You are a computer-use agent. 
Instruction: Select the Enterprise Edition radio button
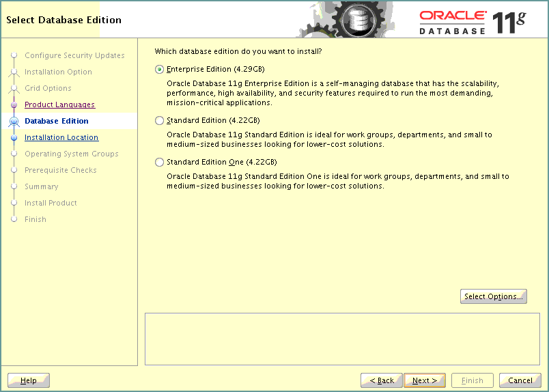pyautogui.click(x=159, y=70)
